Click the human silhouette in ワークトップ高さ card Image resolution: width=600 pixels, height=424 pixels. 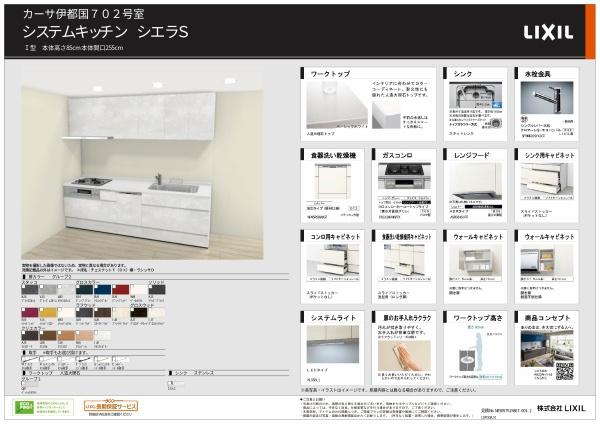pyautogui.click(x=478, y=351)
